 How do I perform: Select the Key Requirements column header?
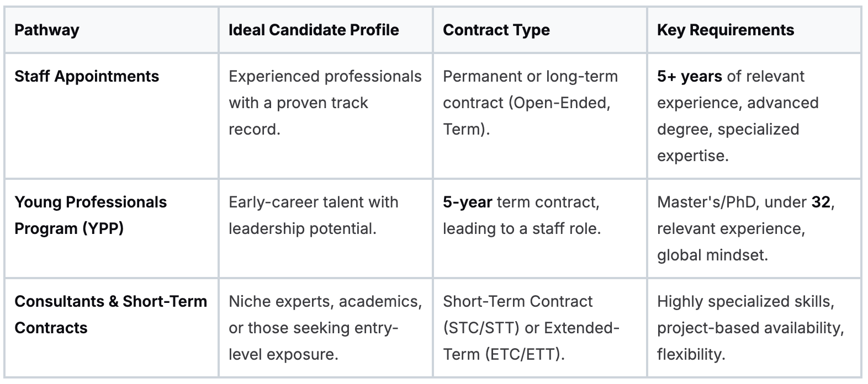[725, 30]
